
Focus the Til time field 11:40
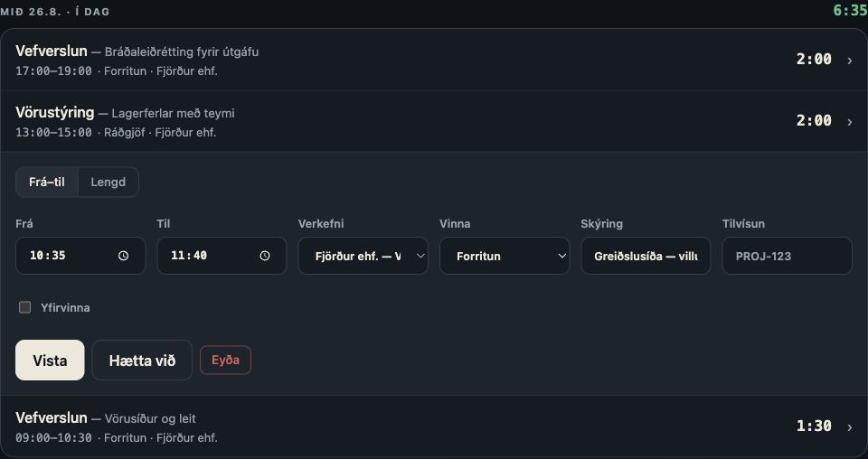pyautogui.click(x=222, y=256)
